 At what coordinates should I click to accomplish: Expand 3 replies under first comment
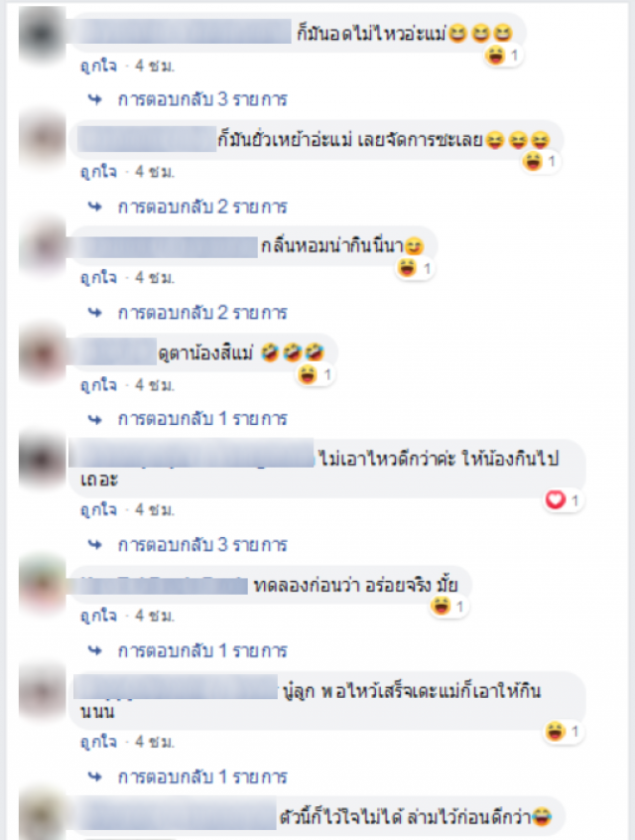202,99
